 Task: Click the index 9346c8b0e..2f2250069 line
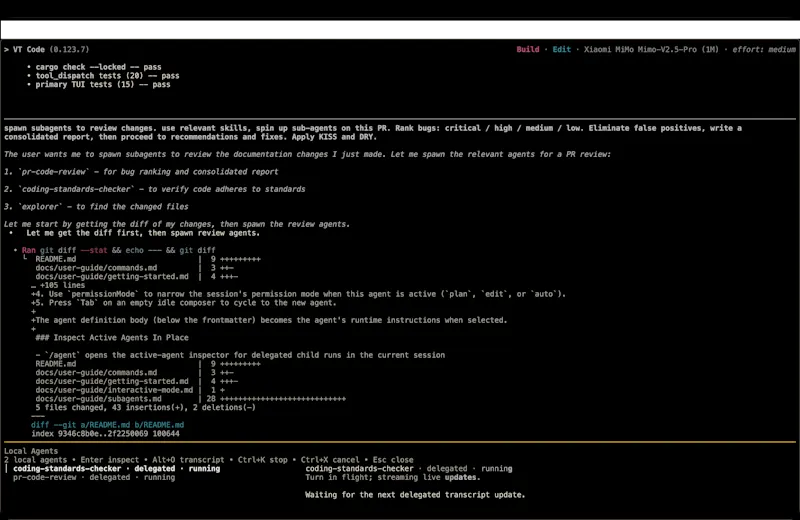point(105,434)
